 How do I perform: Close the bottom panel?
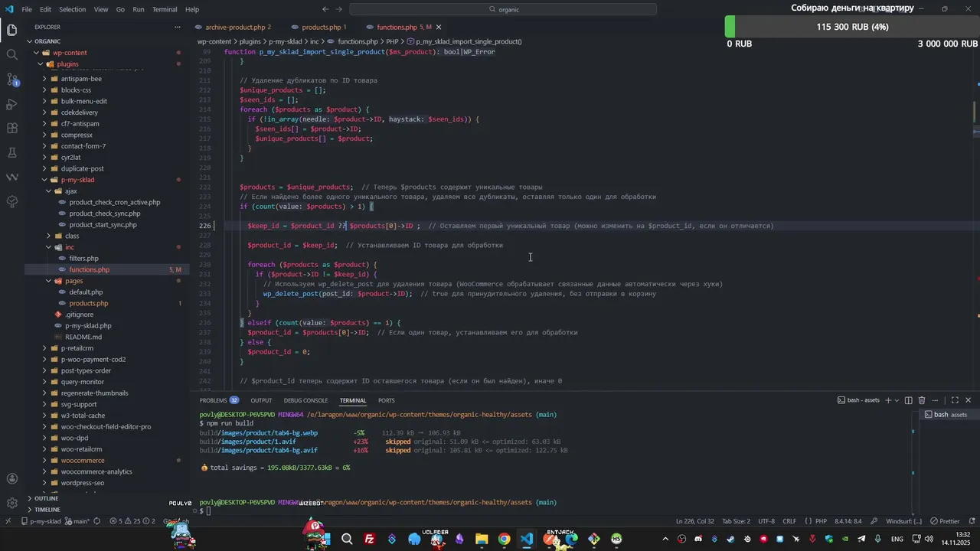pyautogui.click(x=968, y=400)
